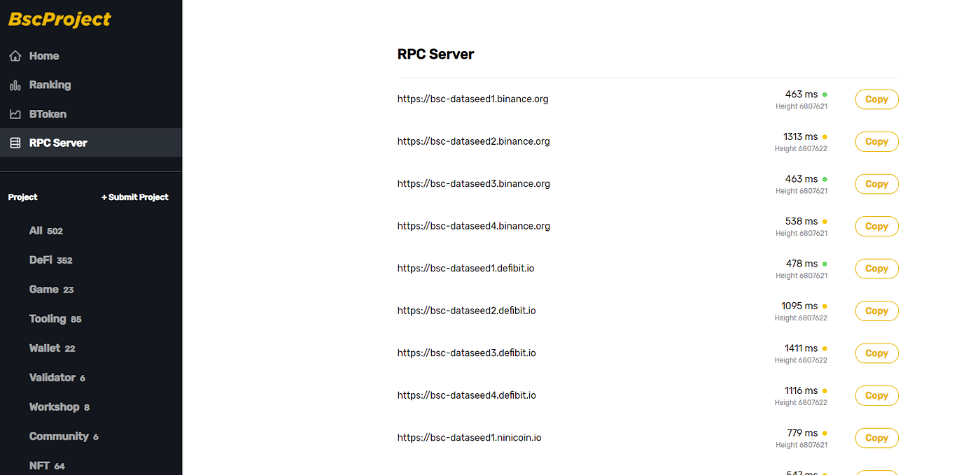Click the https://bsc-dataseed1.ninicoin.io text

pyautogui.click(x=470, y=438)
